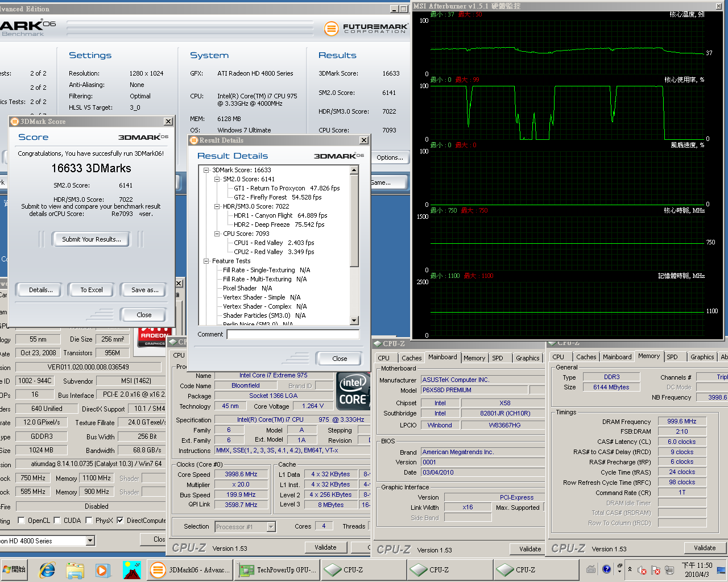Open the Processor #1 selection dropdown
728x582 pixels.
click(271, 527)
